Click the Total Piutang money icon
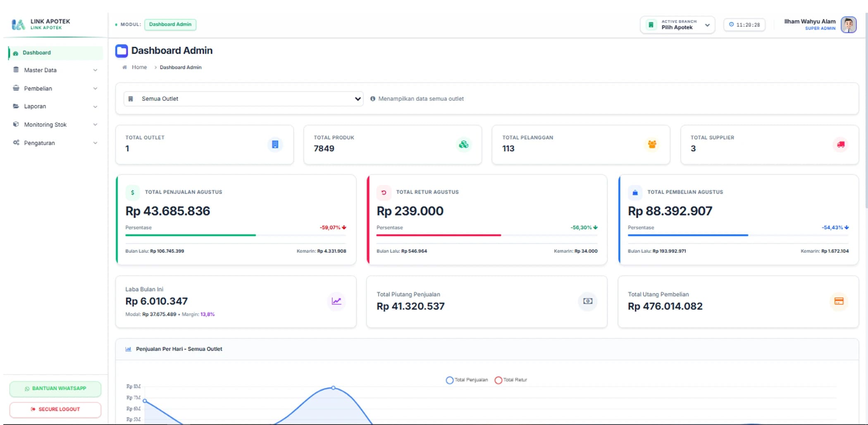The image size is (868, 425). point(588,301)
